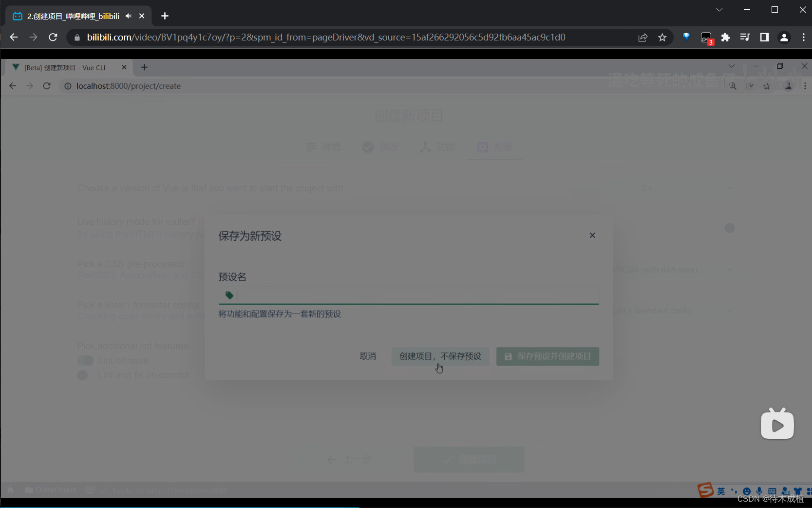Image resolution: width=812 pixels, height=508 pixels.
Task: Click the blue diamond extension icon
Action: pos(686,37)
